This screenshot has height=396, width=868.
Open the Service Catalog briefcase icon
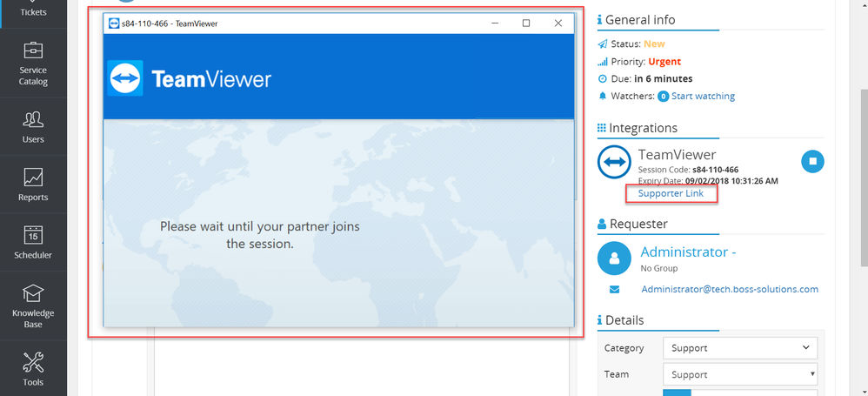coord(33,51)
